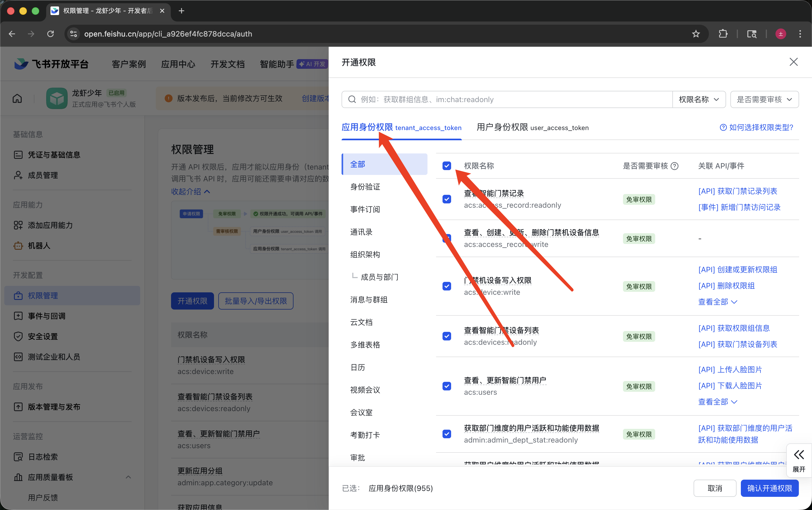Uncheck the select-all 权限名称 checkbox
812x510 pixels.
point(447,166)
